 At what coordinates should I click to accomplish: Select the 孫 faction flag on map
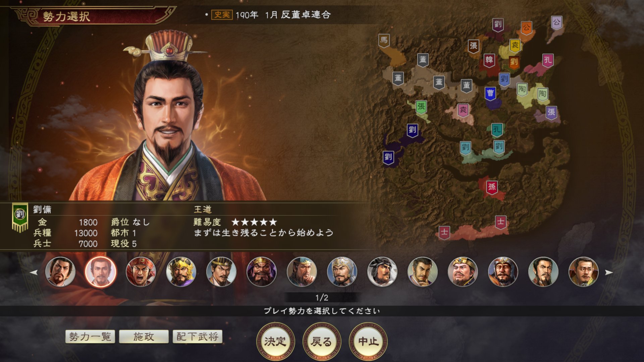pyautogui.click(x=492, y=187)
